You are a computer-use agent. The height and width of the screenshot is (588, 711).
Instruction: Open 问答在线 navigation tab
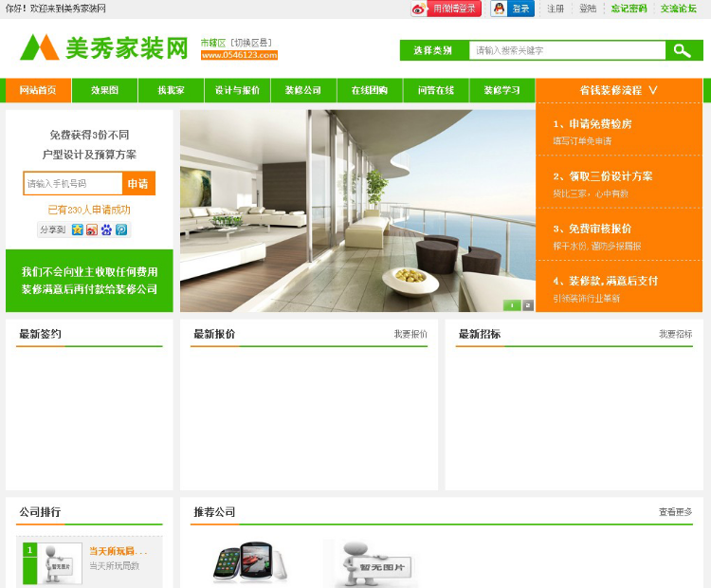pyautogui.click(x=436, y=90)
